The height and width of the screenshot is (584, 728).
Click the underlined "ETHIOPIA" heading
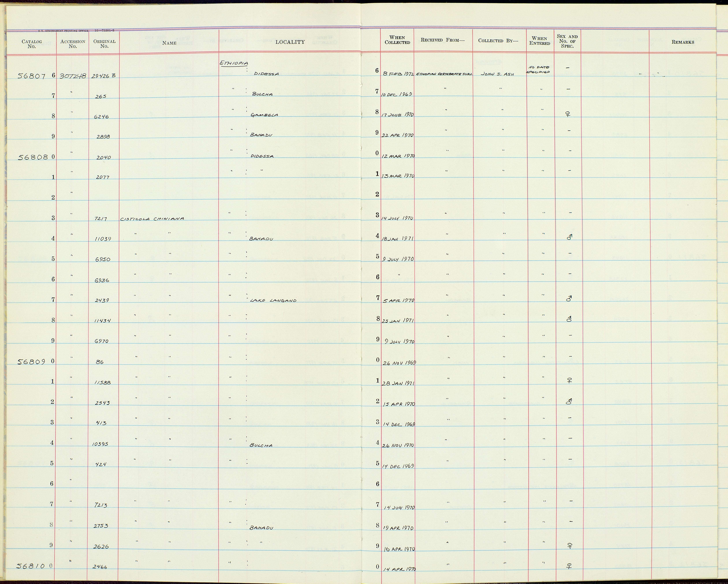[x=234, y=64]
